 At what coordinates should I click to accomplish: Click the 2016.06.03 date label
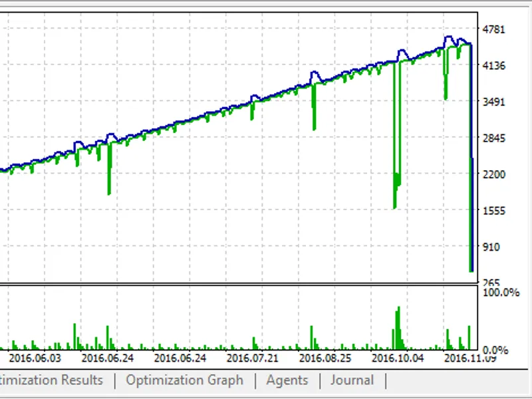point(35,358)
